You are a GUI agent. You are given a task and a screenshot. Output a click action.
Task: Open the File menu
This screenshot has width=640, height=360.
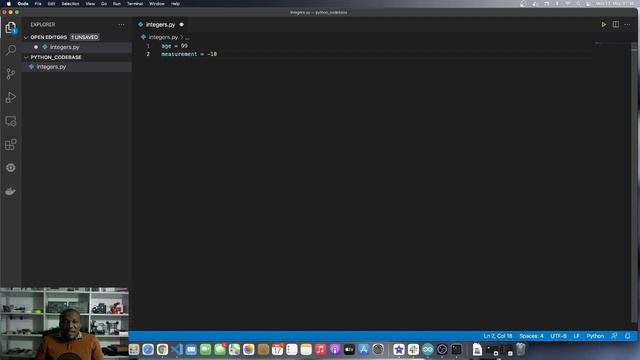[x=38, y=4]
